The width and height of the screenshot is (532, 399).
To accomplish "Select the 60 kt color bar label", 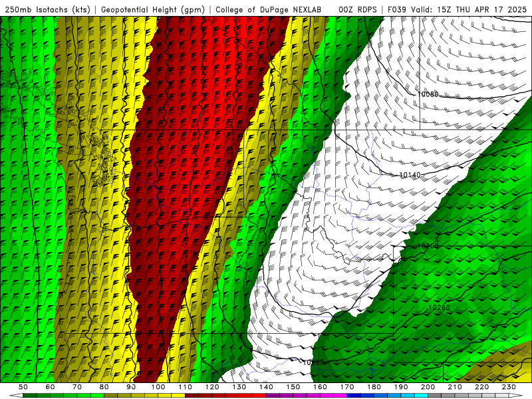I will (50, 387).
